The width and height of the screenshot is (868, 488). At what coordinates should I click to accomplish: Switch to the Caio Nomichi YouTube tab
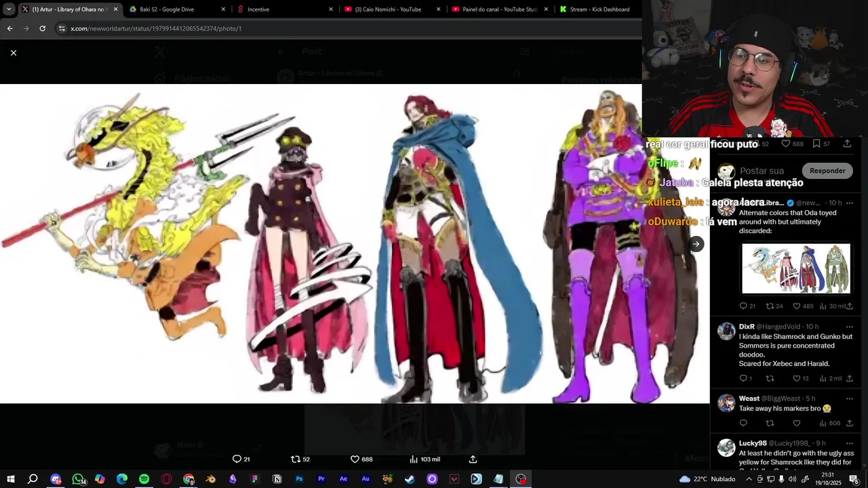[393, 9]
